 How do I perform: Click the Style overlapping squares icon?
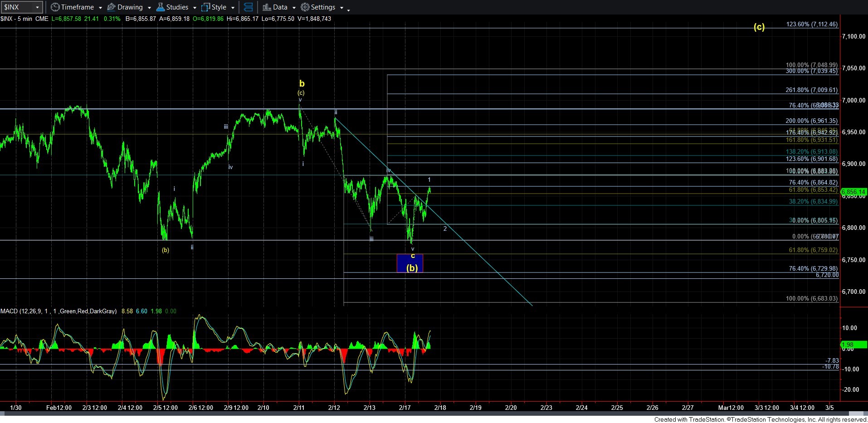[205, 7]
